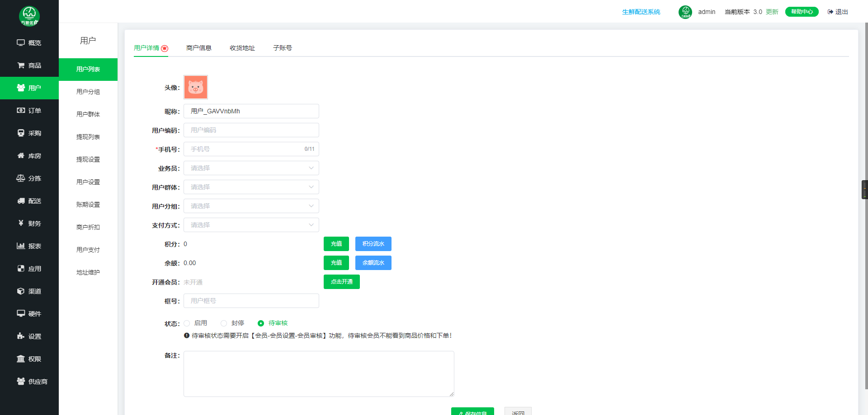The width and height of the screenshot is (868, 415).
Task: Click the 财务 yen currency icon
Action: tap(21, 223)
